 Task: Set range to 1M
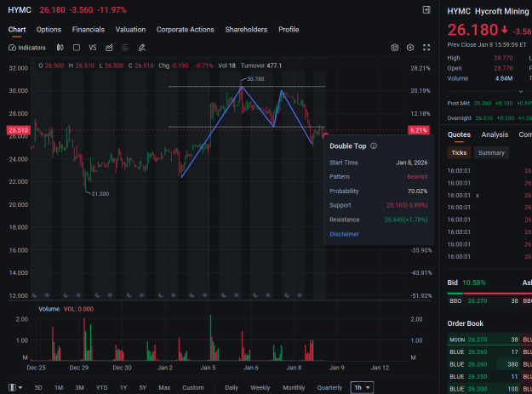point(59,387)
